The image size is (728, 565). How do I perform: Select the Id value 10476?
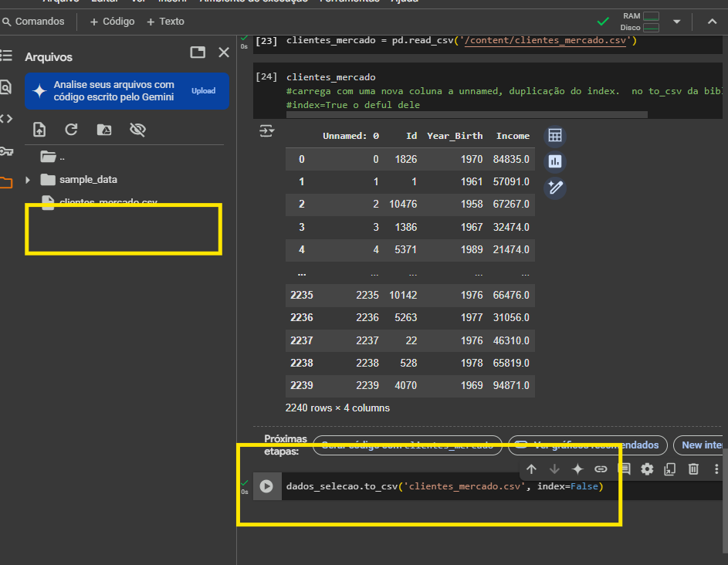pyautogui.click(x=403, y=205)
